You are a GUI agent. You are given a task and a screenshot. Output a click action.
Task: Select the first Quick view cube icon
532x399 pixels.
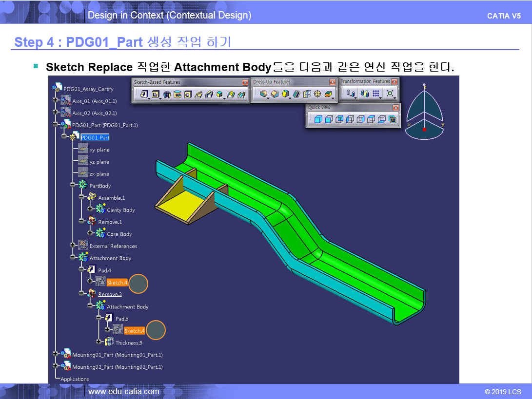[x=317, y=119]
